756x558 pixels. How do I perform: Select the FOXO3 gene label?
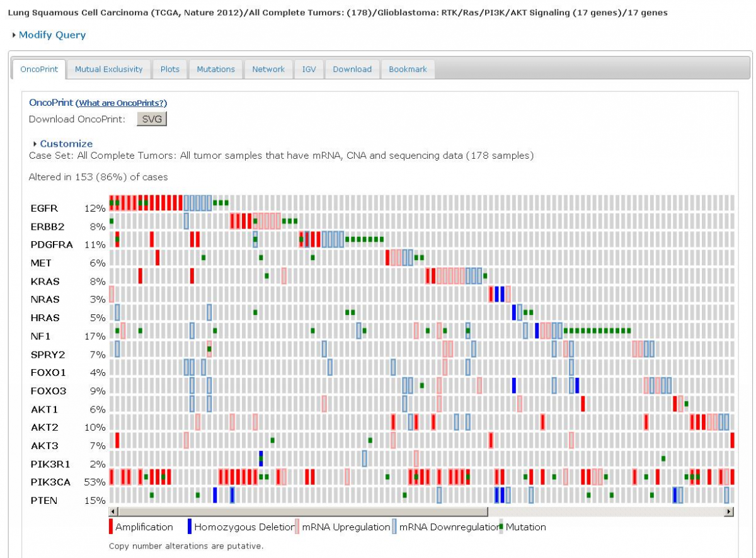[49, 391]
